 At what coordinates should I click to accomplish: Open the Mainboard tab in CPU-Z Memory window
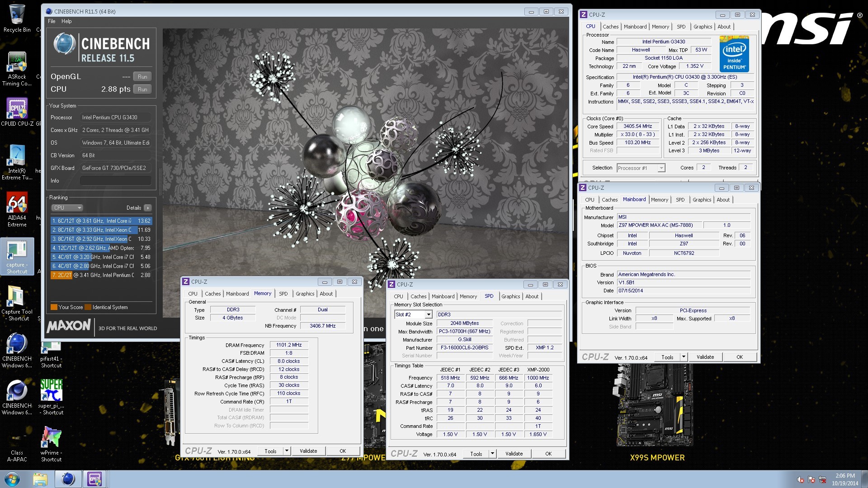(x=237, y=294)
